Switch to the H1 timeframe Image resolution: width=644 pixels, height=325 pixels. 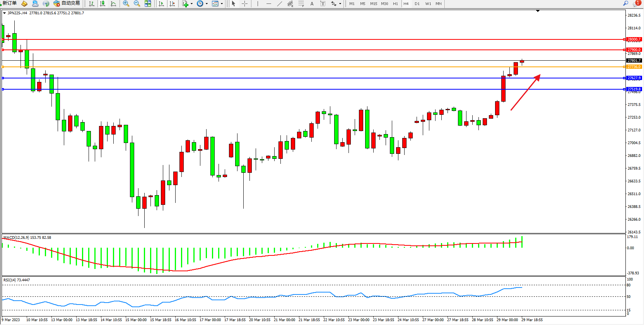pos(395,3)
